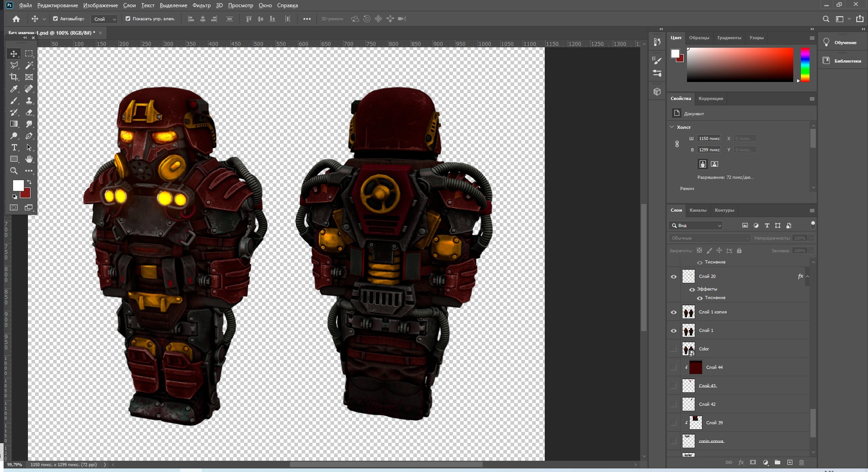The width and height of the screenshot is (868, 472).
Task: Switch to the Градиенты tab
Action: point(729,38)
